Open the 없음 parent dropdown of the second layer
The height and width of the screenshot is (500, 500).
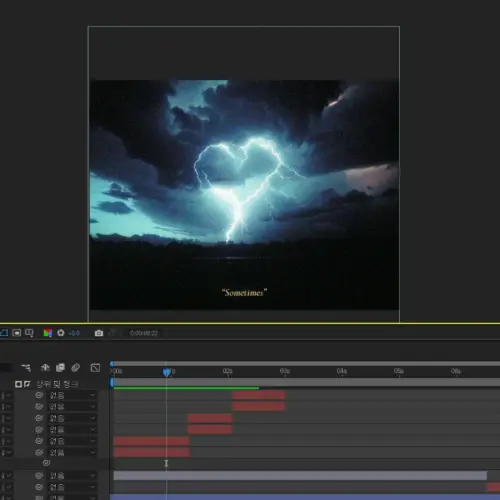[x=72, y=407]
